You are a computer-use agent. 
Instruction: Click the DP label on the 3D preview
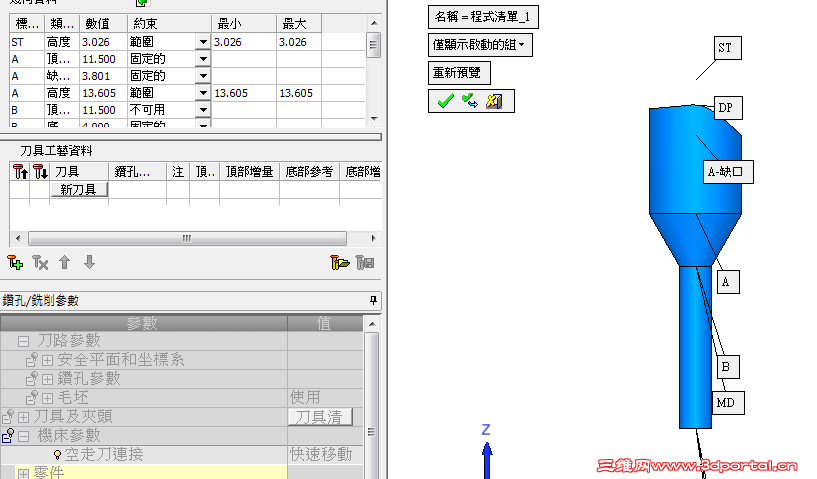[x=727, y=108]
